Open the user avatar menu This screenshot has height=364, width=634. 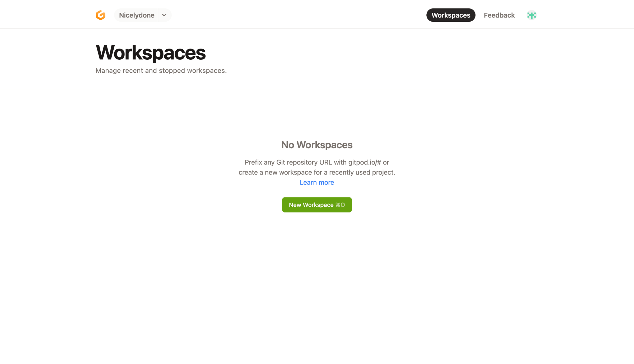pyautogui.click(x=532, y=15)
